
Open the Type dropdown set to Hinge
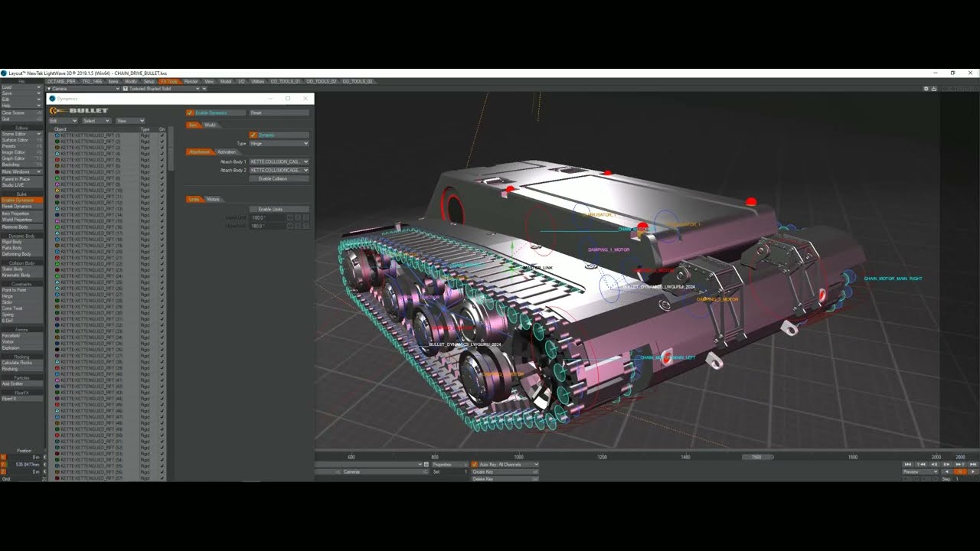click(279, 144)
